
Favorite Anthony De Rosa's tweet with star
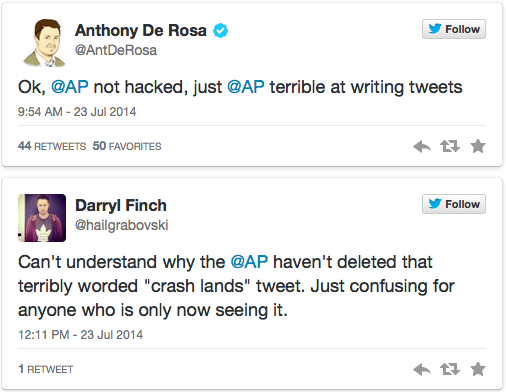coord(478,146)
